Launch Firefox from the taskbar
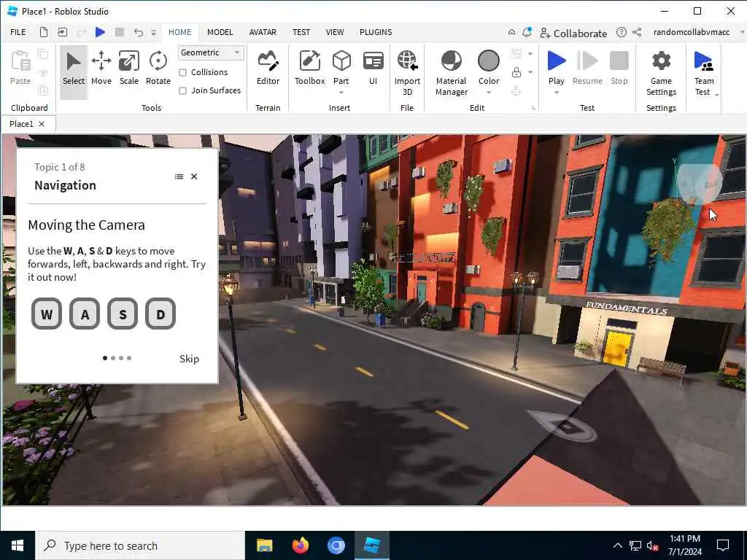The image size is (747, 560). coord(300,545)
